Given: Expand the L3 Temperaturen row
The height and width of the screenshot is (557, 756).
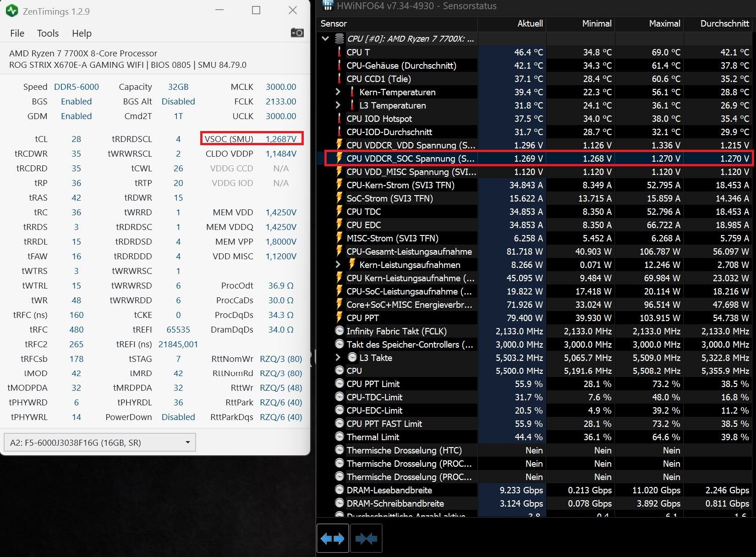Looking at the screenshot, I should [x=338, y=105].
